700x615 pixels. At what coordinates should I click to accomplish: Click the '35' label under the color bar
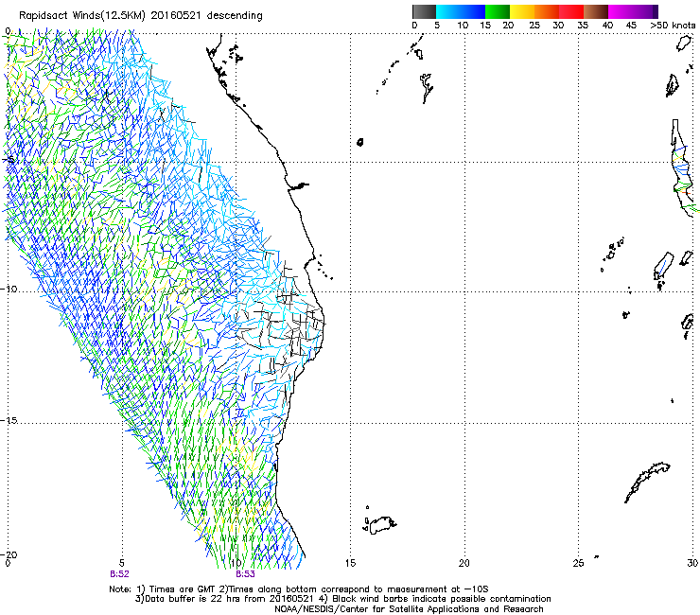point(582,26)
